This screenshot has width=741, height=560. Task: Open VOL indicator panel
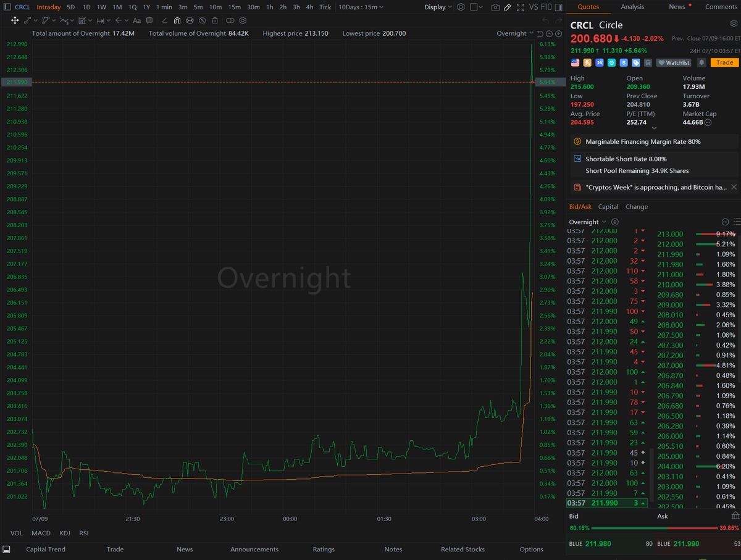coord(16,533)
